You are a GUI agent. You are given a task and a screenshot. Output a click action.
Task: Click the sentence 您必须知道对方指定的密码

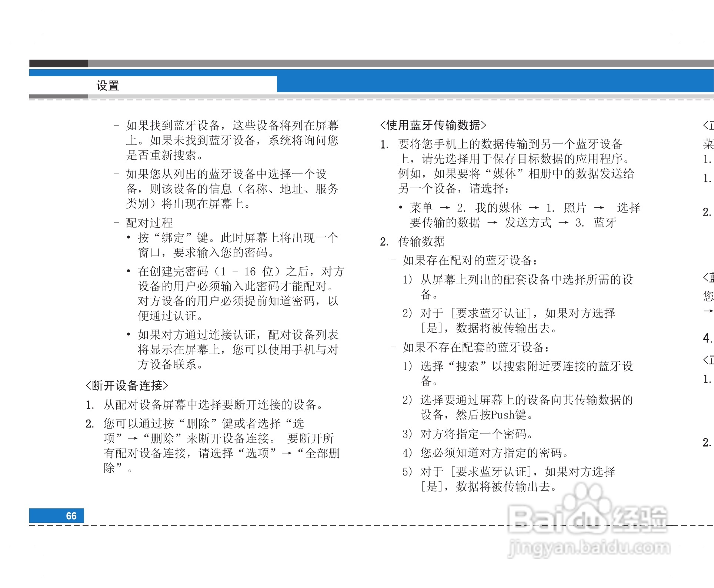pyautogui.click(x=494, y=452)
